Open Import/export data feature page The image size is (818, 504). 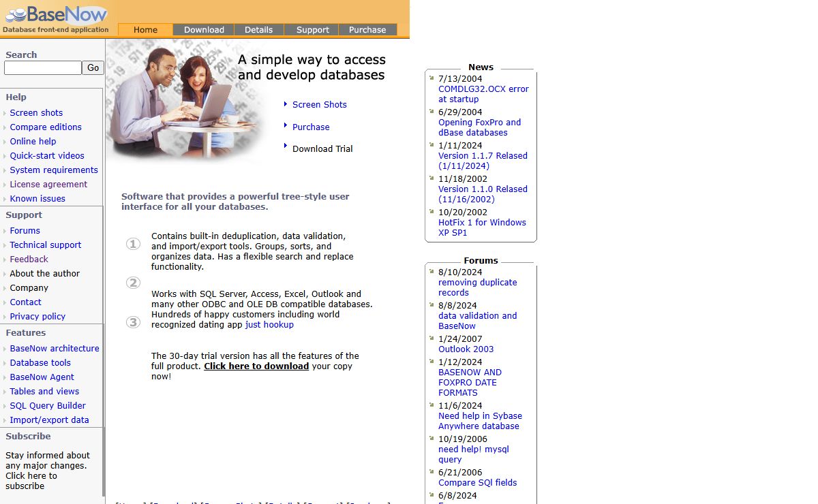point(49,420)
